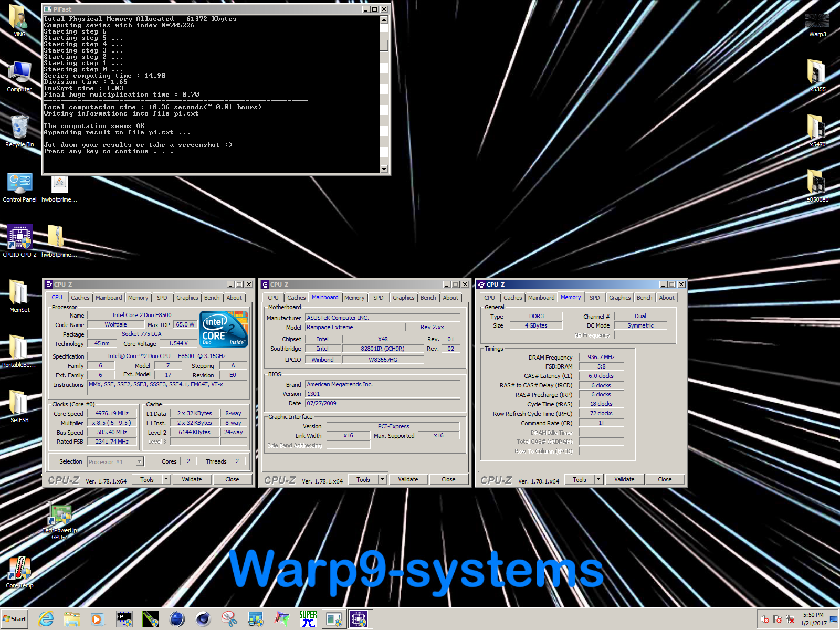Open the x5470 folder on desktop
Image resolution: width=840 pixels, height=630 pixels.
tap(817, 131)
